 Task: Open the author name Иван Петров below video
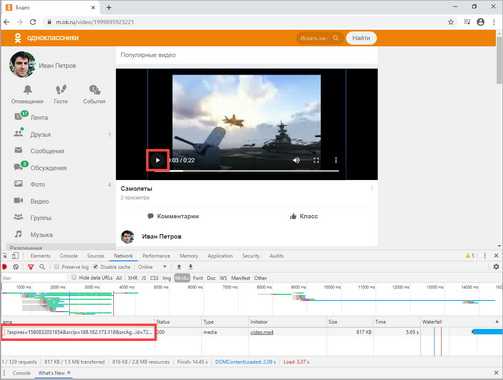click(162, 236)
